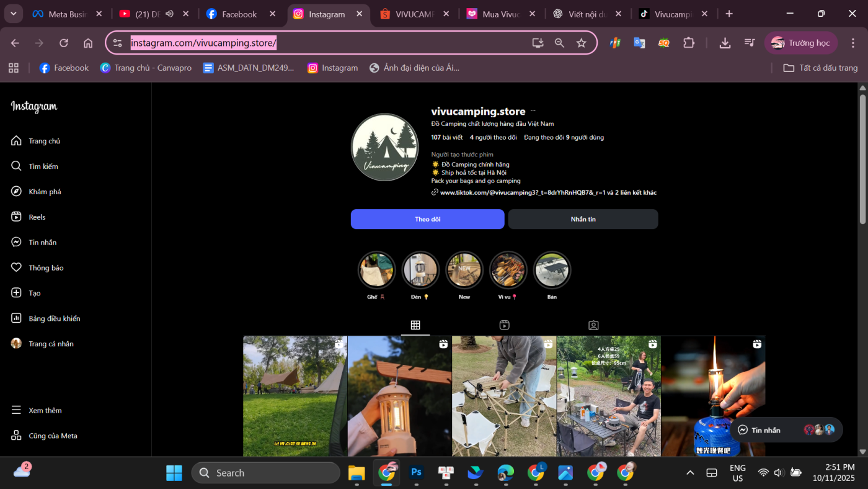Switch to the tagged posts tab
Viewport: 868px width, 489px height.
click(x=593, y=325)
